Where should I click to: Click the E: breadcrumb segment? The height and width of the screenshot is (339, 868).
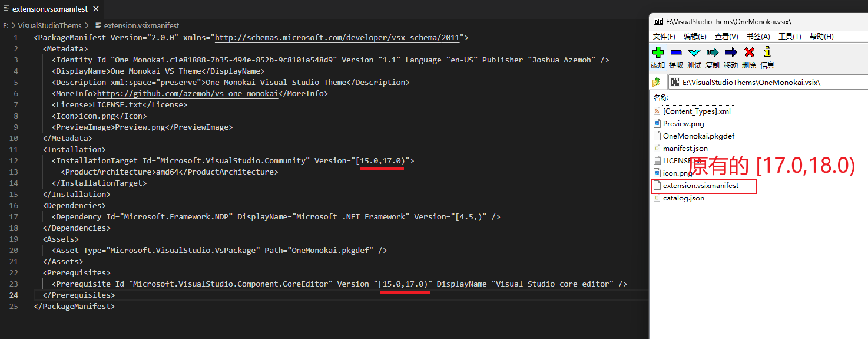pyautogui.click(x=6, y=25)
